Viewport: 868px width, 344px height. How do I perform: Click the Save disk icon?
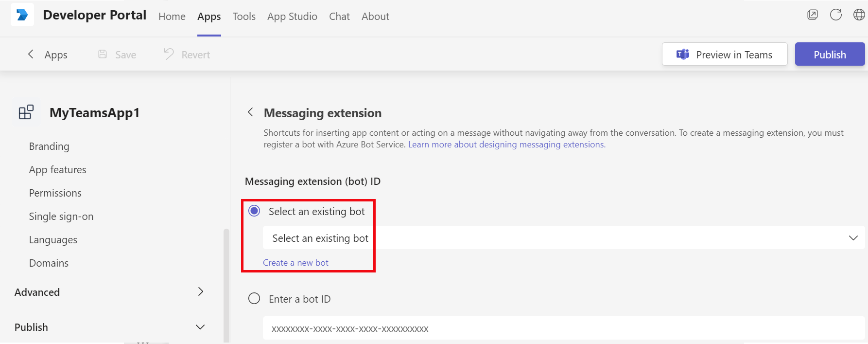click(103, 54)
